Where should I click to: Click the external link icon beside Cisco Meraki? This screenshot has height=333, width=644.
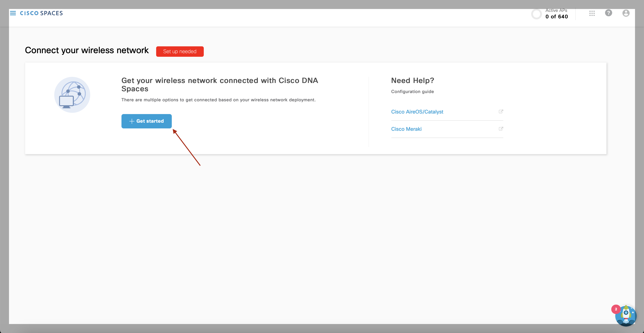pos(501,129)
